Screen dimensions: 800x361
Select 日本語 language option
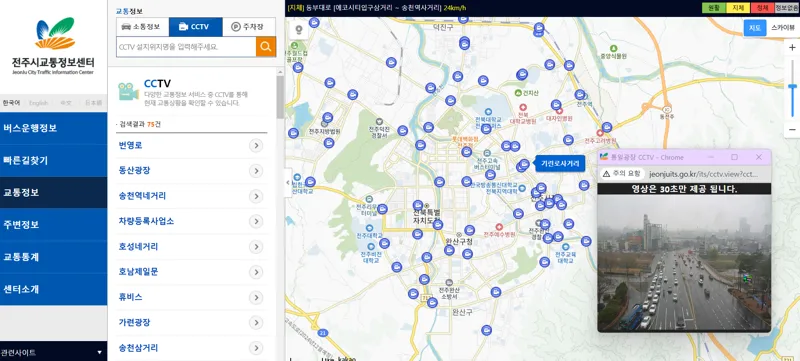93,103
